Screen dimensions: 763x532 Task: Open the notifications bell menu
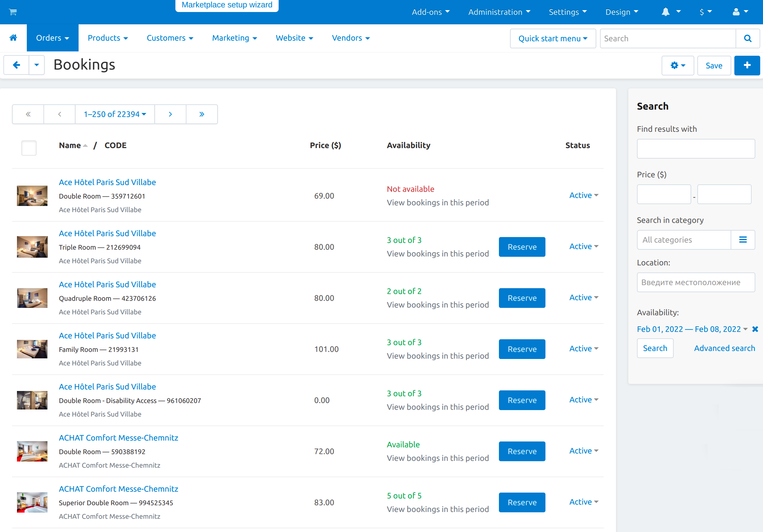pos(671,12)
